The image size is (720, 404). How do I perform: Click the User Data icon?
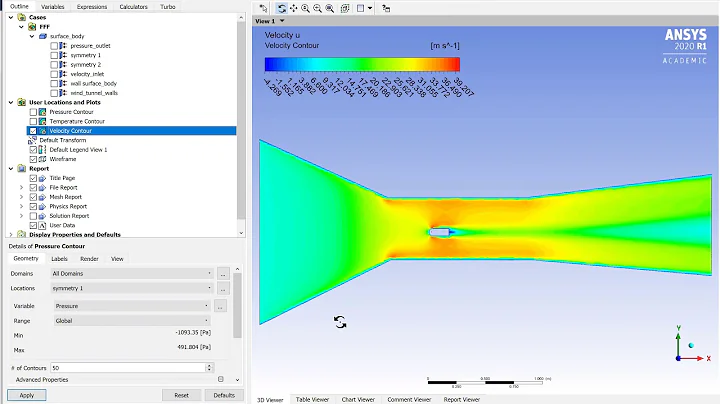[42, 225]
